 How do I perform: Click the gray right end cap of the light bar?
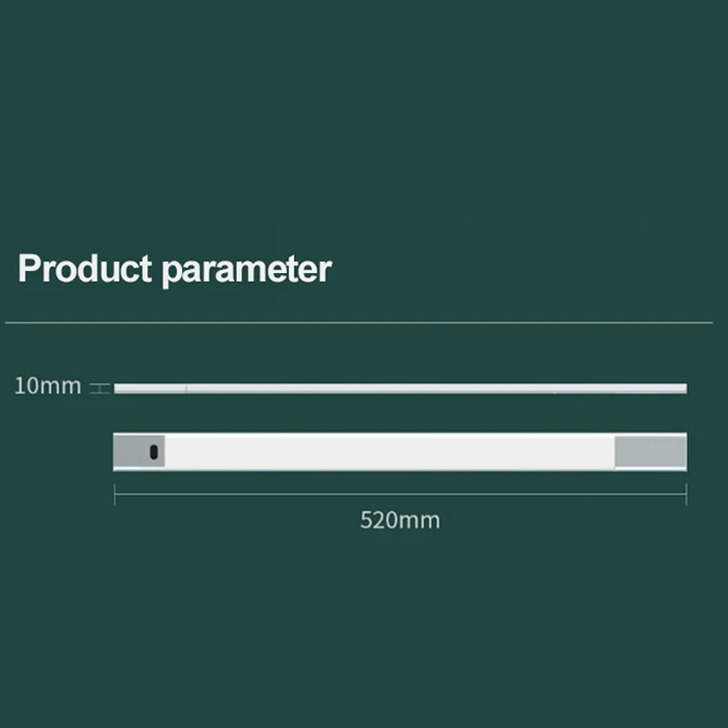651,451
